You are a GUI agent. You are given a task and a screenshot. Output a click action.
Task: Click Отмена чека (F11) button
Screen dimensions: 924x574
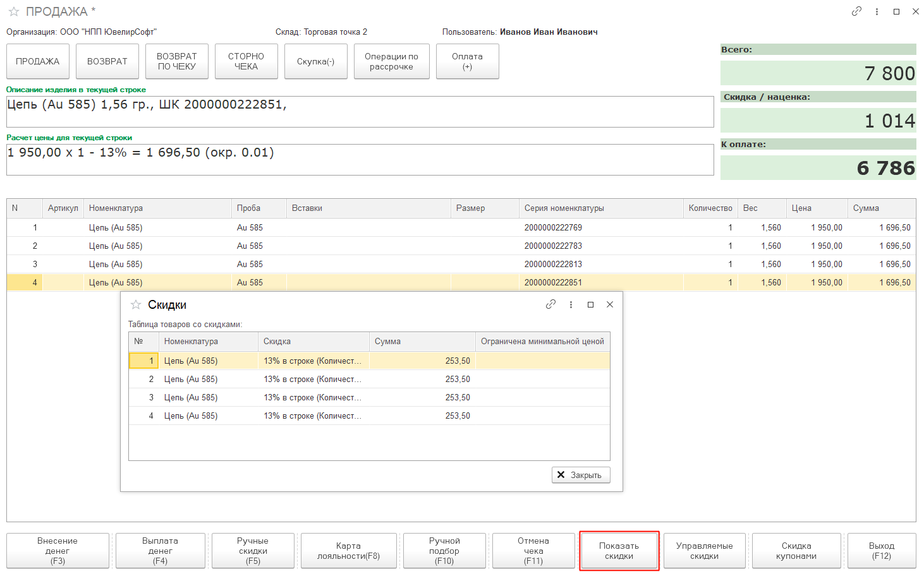click(x=533, y=551)
